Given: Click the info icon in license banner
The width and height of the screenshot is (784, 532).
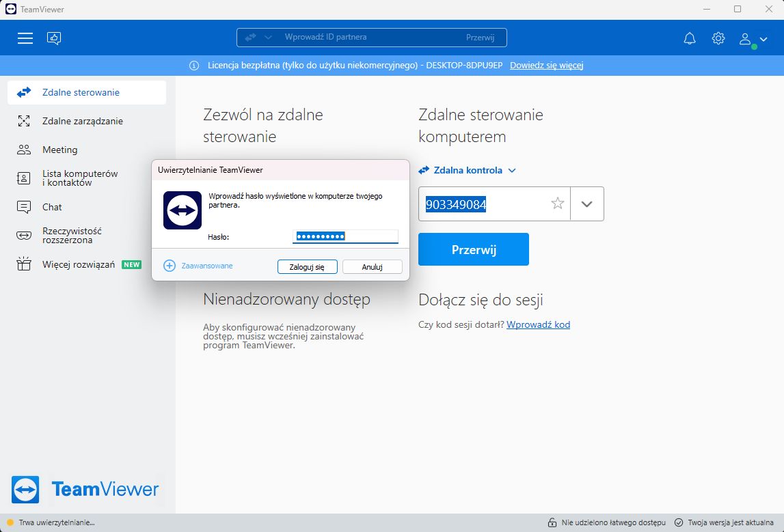Looking at the screenshot, I should click(x=194, y=66).
